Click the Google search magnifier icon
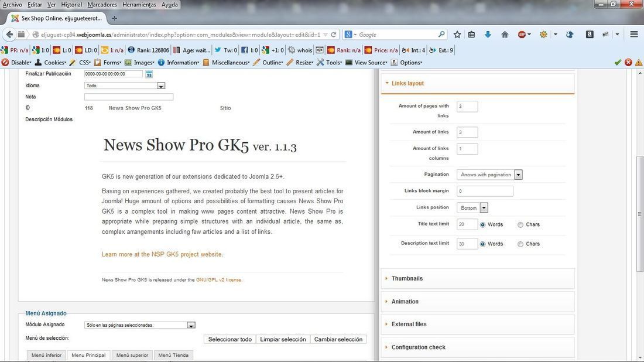 click(441, 35)
